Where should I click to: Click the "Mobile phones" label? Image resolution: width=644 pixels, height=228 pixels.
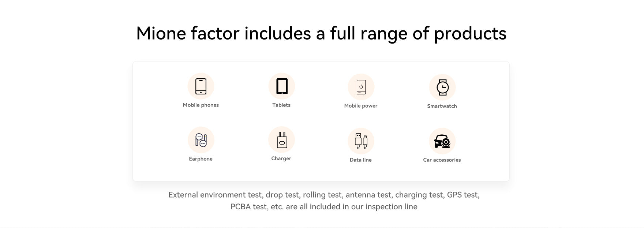pos(201,105)
